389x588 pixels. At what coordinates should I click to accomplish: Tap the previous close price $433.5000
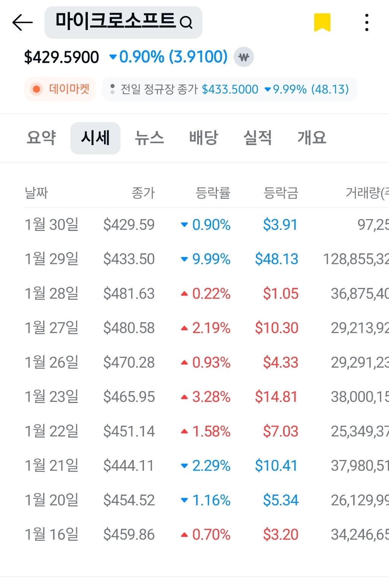pos(229,89)
